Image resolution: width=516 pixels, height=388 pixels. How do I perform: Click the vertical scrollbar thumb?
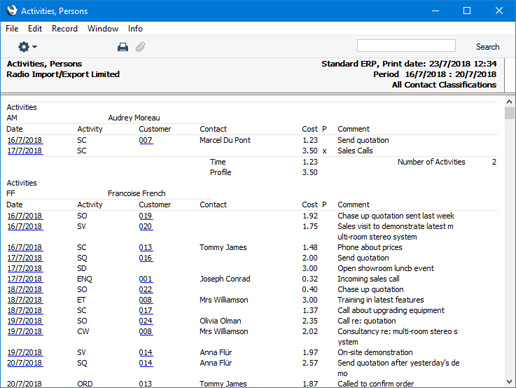click(509, 113)
